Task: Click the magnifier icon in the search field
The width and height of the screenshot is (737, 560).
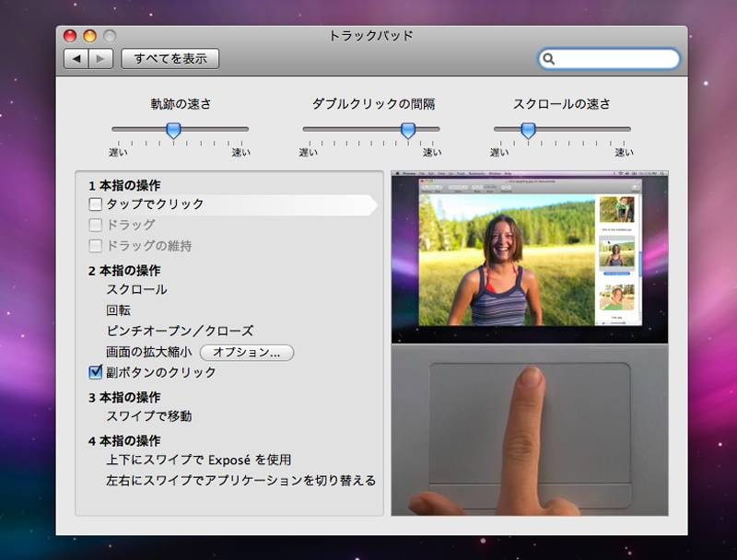Action: click(x=550, y=58)
